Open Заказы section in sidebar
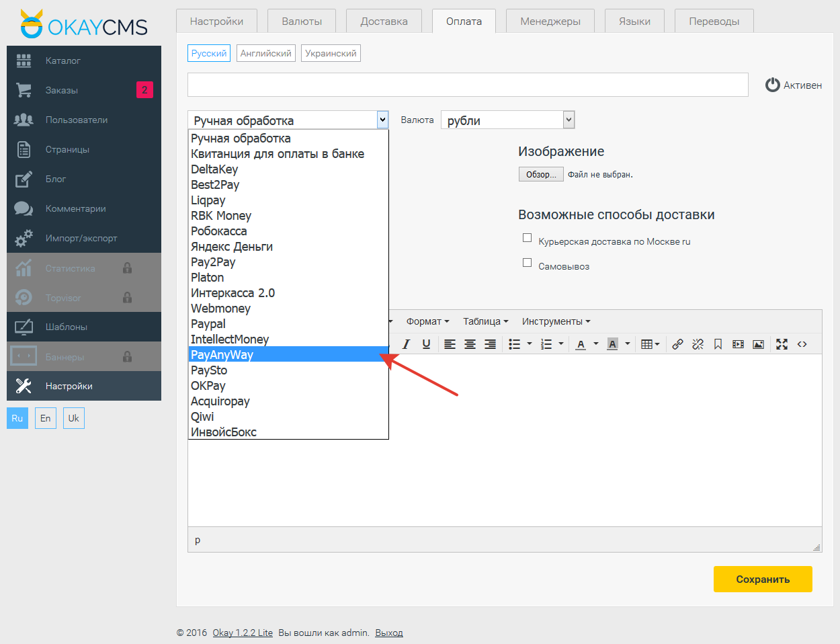The image size is (840, 644). click(84, 90)
